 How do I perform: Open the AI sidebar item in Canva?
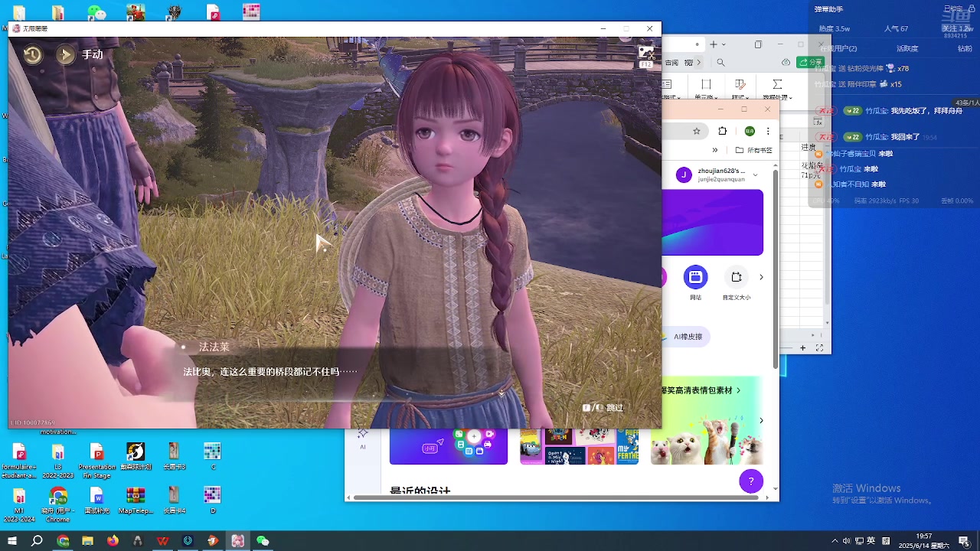coord(363,439)
